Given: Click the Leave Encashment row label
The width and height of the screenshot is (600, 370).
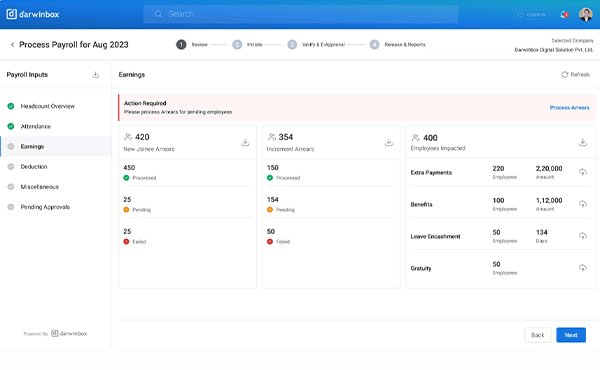Looking at the screenshot, I should 435,236.
